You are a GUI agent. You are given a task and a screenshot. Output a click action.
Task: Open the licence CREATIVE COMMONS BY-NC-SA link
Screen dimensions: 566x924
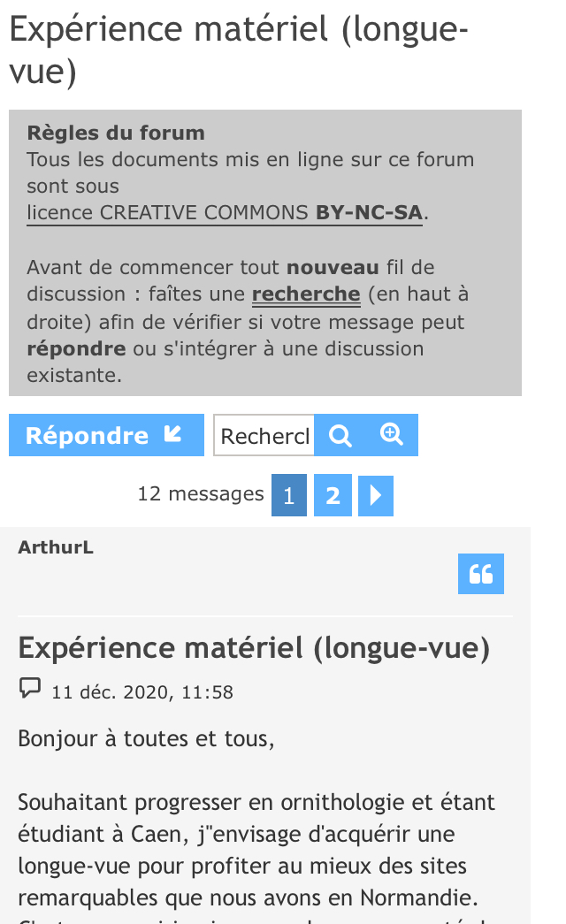(x=225, y=213)
